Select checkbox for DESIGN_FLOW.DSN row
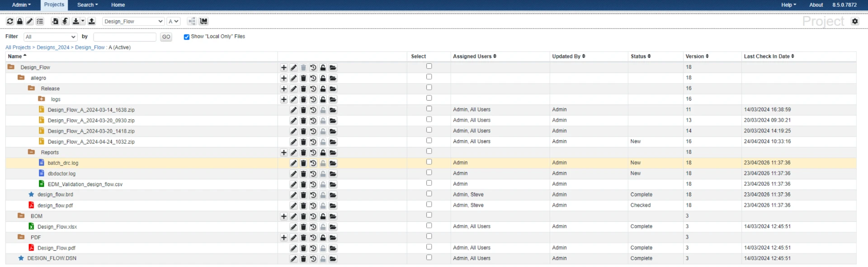 (x=429, y=258)
